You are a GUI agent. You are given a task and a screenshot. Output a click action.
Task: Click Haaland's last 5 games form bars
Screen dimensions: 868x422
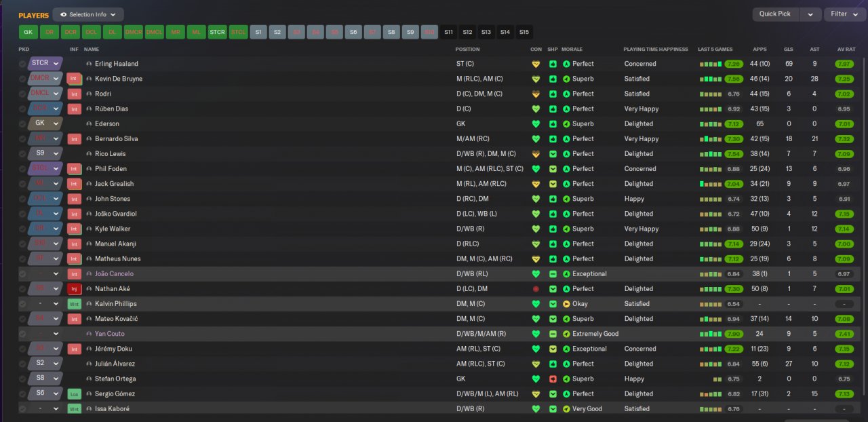point(710,64)
